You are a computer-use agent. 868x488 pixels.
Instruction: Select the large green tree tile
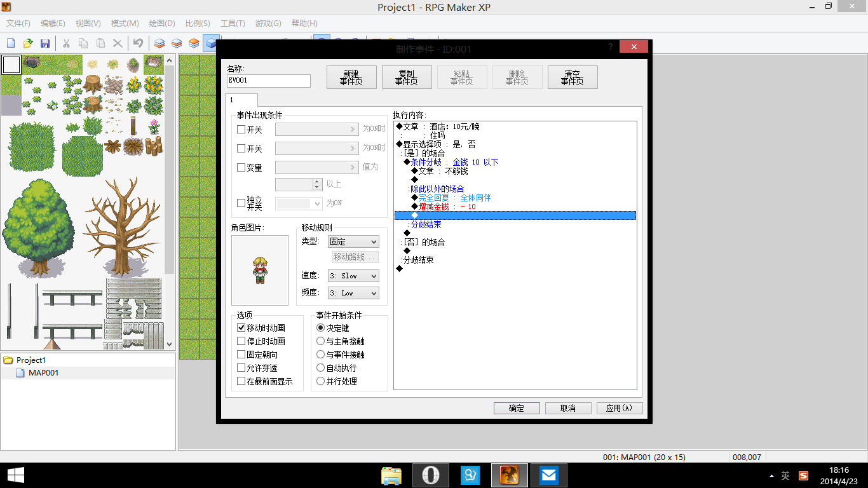[x=39, y=227]
